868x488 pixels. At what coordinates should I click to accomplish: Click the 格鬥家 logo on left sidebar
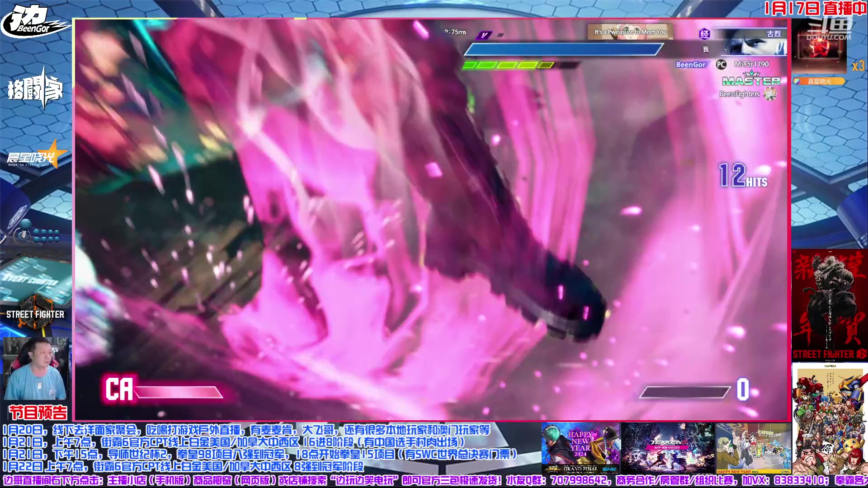35,89
